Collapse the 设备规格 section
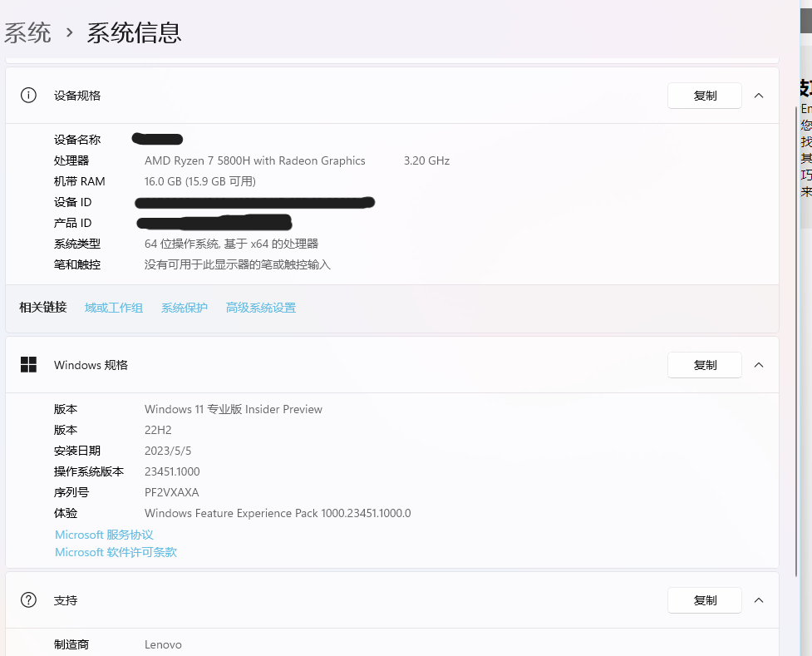The image size is (812, 656). click(x=759, y=96)
